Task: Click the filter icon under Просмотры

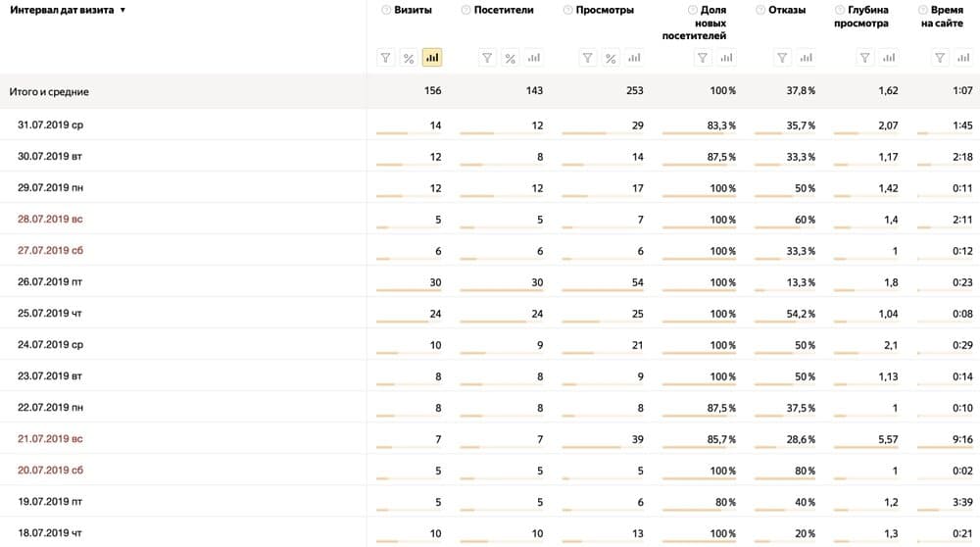Action: [587, 58]
